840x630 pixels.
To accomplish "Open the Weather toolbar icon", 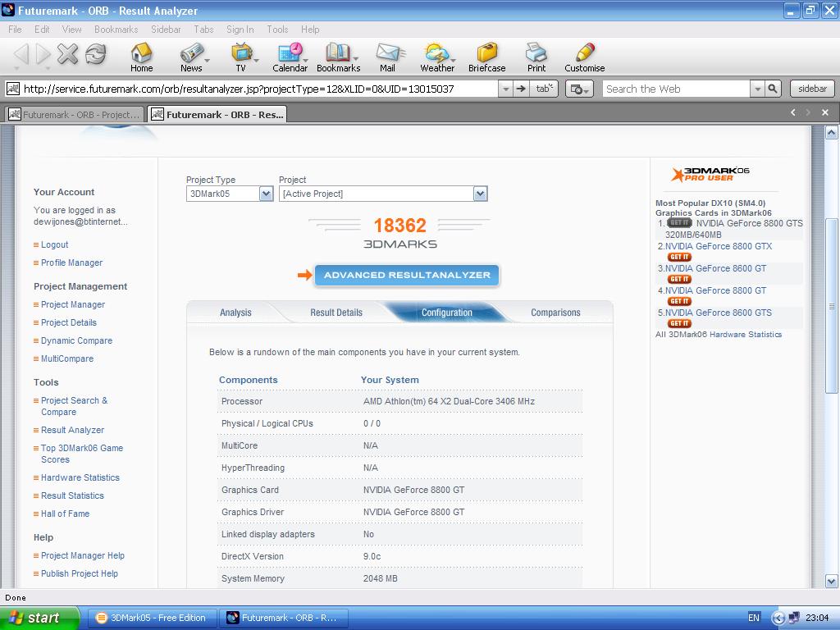I will (x=437, y=57).
